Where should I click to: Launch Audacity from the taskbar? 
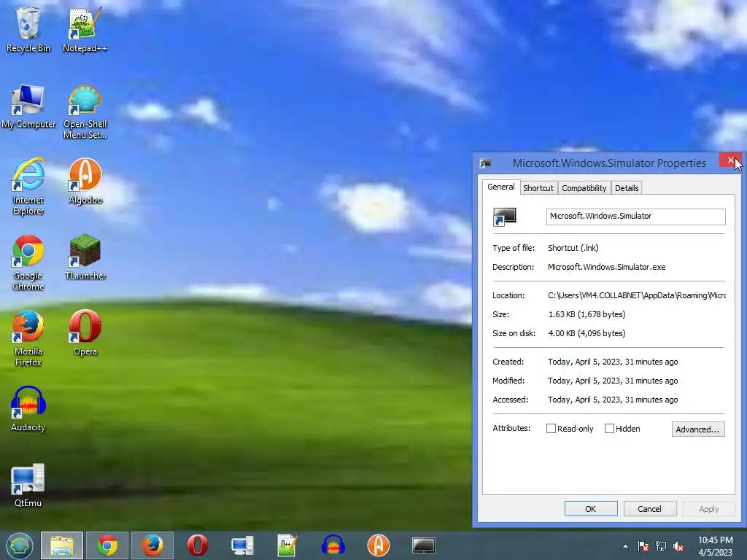[333, 545]
